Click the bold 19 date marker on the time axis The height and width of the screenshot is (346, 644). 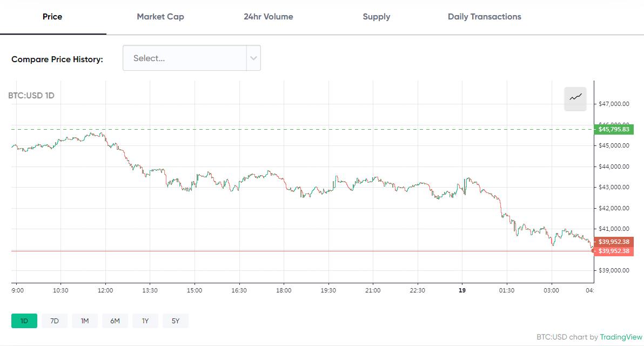click(462, 290)
